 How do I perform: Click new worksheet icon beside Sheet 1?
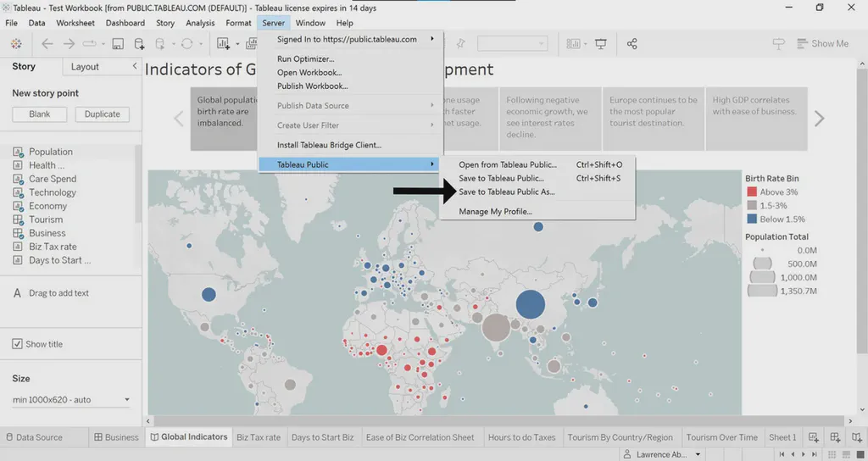click(813, 437)
